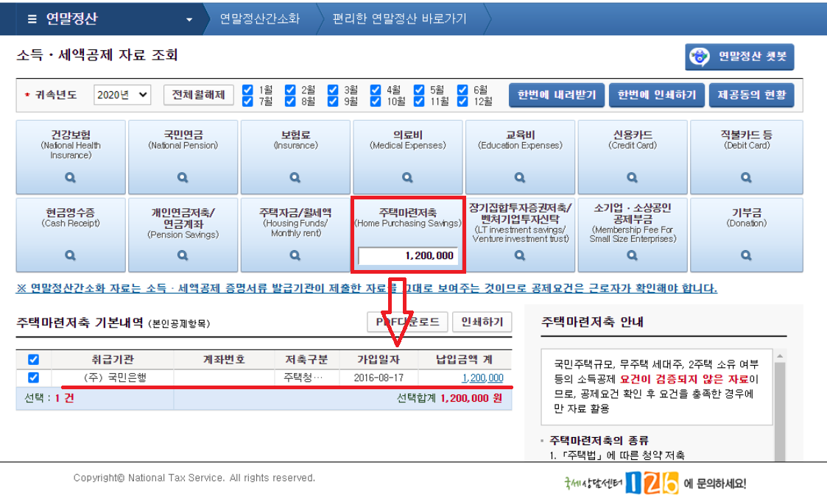Image resolution: width=827 pixels, height=504 pixels.
Task: Click the 가입일자 2016-08-17 cell
Action: [x=379, y=378]
